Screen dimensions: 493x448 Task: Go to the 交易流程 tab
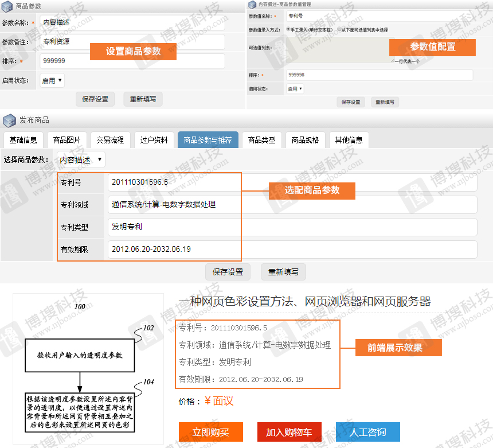(111, 140)
